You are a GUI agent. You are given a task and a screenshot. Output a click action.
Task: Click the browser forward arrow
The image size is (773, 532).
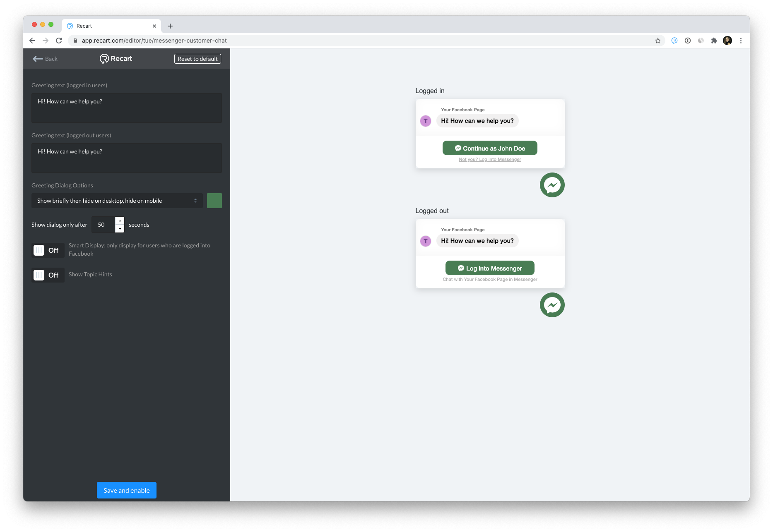pyautogui.click(x=46, y=41)
